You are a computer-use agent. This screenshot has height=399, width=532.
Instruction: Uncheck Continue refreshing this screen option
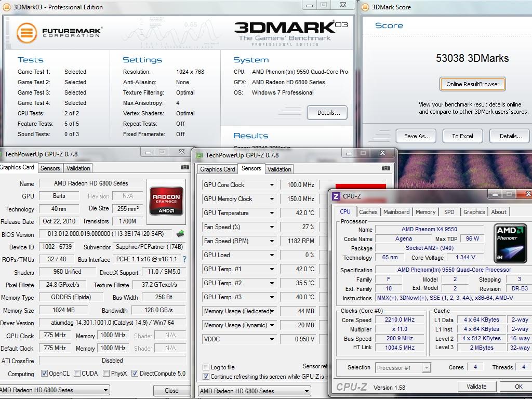click(x=206, y=377)
